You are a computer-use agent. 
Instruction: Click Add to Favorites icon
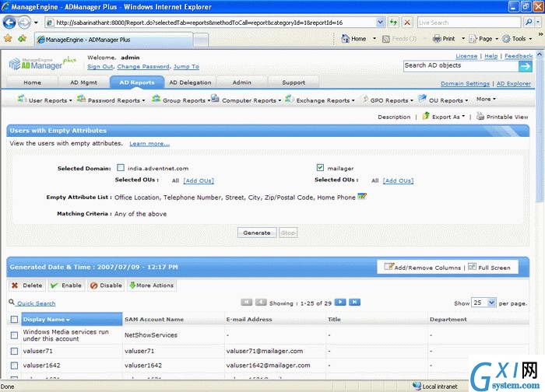pos(23,39)
